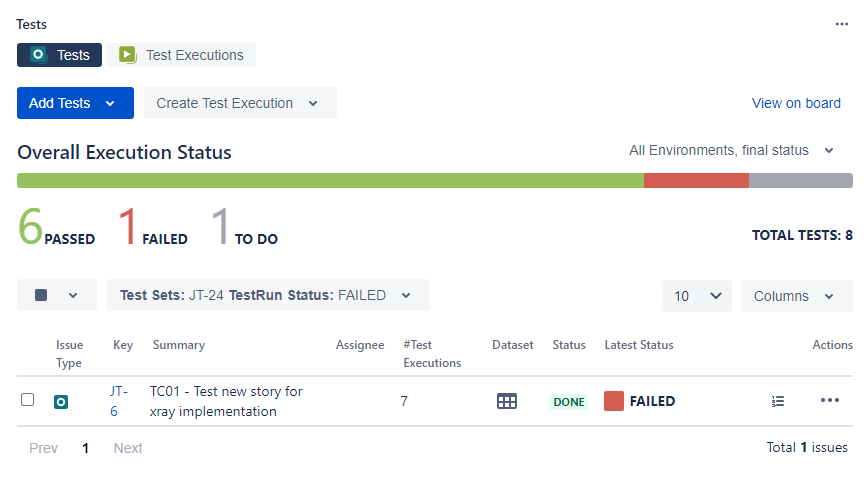Click the test steps list icon

(778, 401)
